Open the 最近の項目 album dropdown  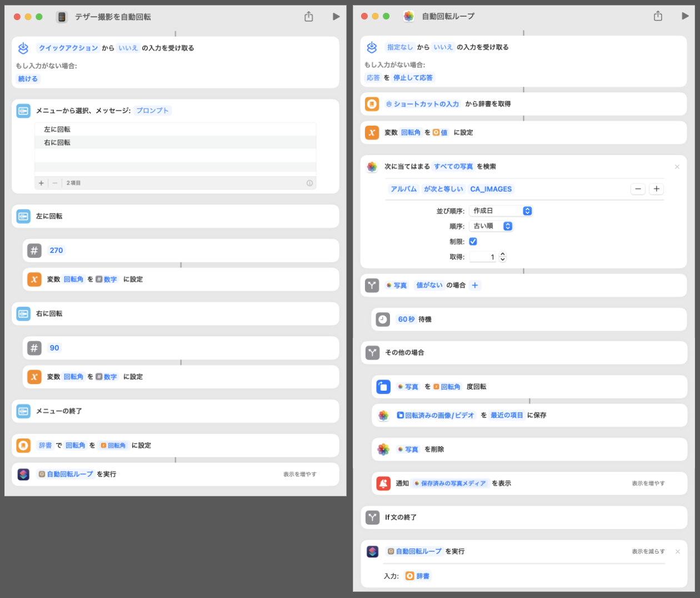(x=507, y=416)
